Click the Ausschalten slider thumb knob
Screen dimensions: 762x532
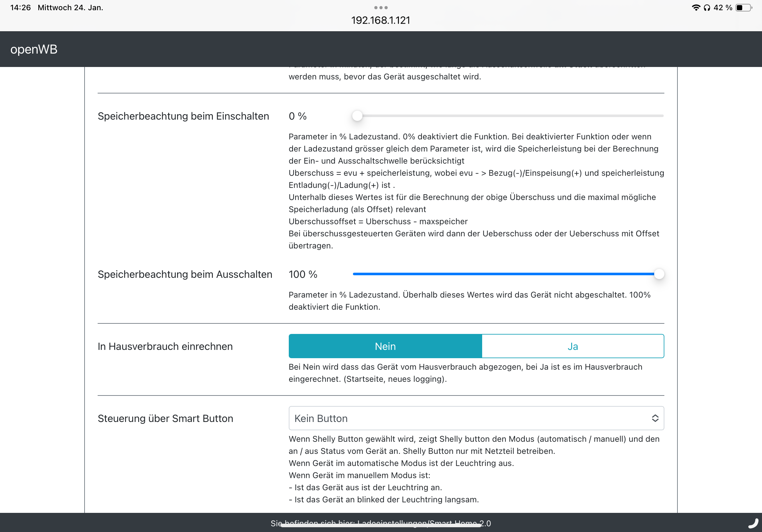pyautogui.click(x=659, y=274)
